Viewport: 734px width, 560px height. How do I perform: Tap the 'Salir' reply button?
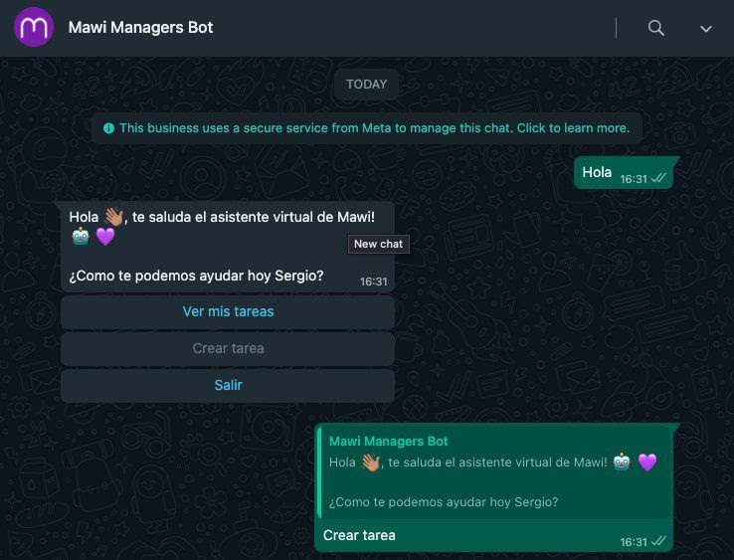[x=228, y=385]
